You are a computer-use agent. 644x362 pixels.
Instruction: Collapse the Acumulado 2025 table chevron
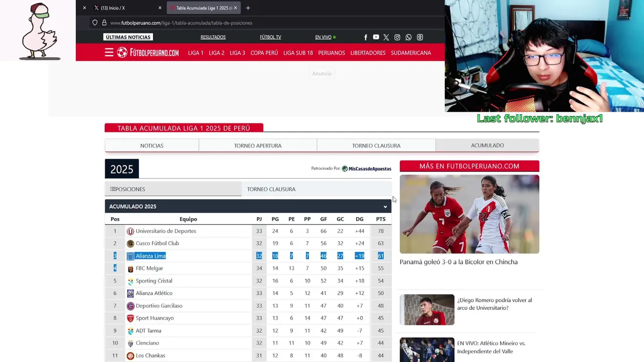[x=385, y=207]
